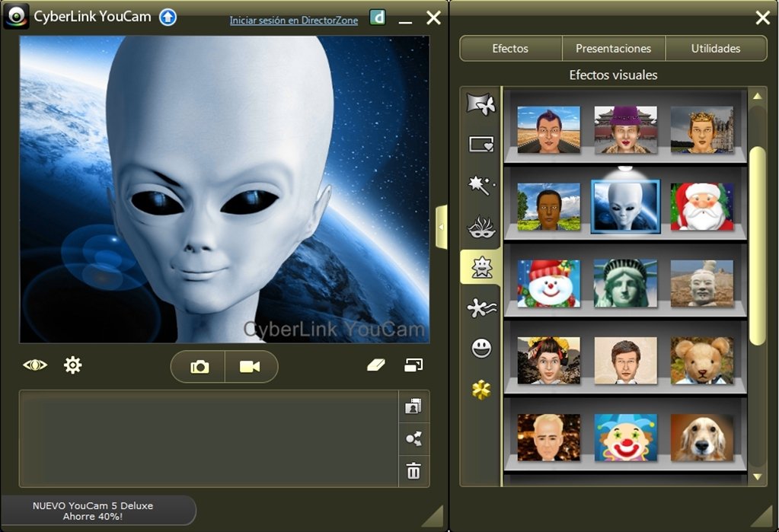Open the photo library icon in tray
Image resolution: width=779 pixels, height=532 pixels.
413,406
